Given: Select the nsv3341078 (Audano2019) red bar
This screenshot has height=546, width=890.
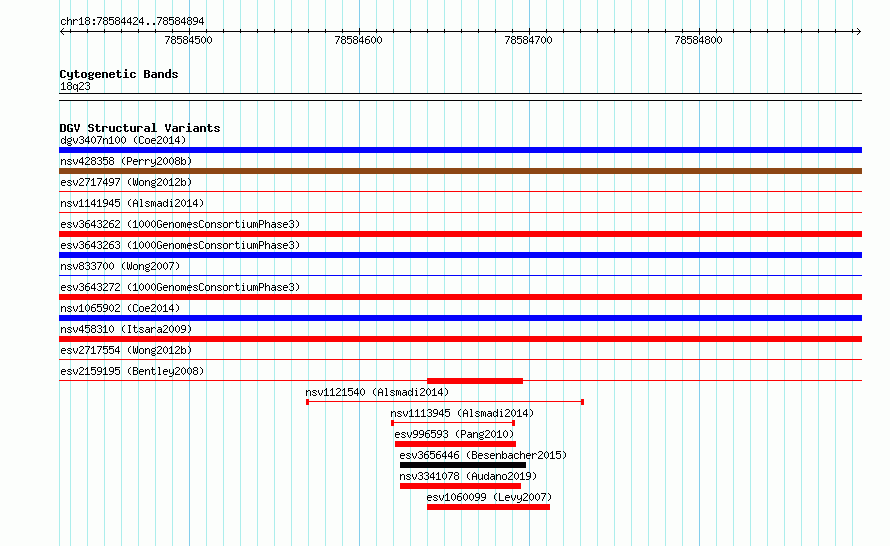Looking at the screenshot, I should [x=460, y=486].
